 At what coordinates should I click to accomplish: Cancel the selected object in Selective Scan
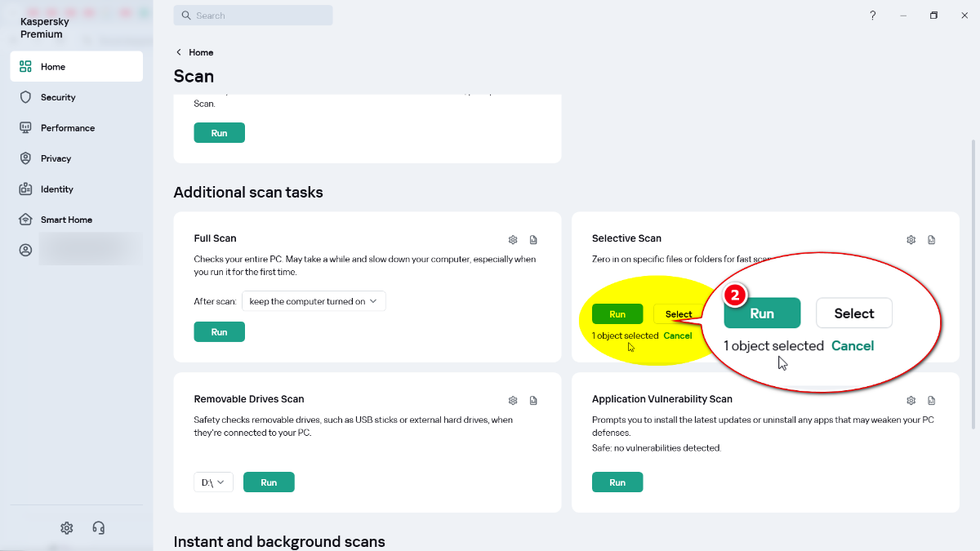(x=678, y=335)
